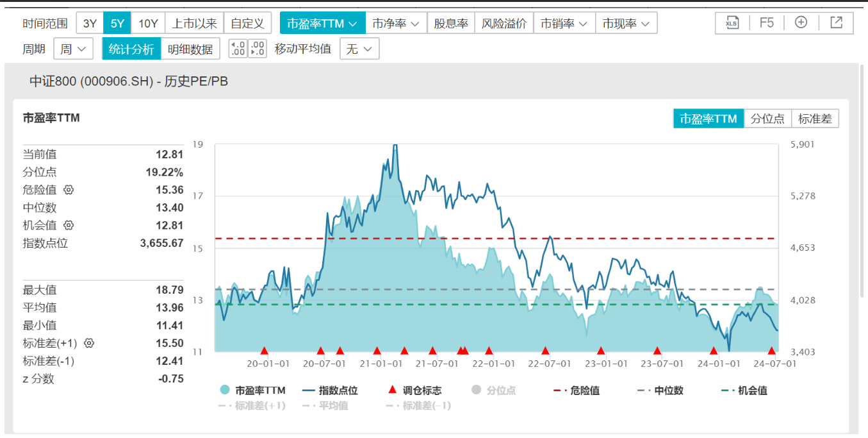
Task: Open settings gear beside 机会值
Action: (69, 225)
